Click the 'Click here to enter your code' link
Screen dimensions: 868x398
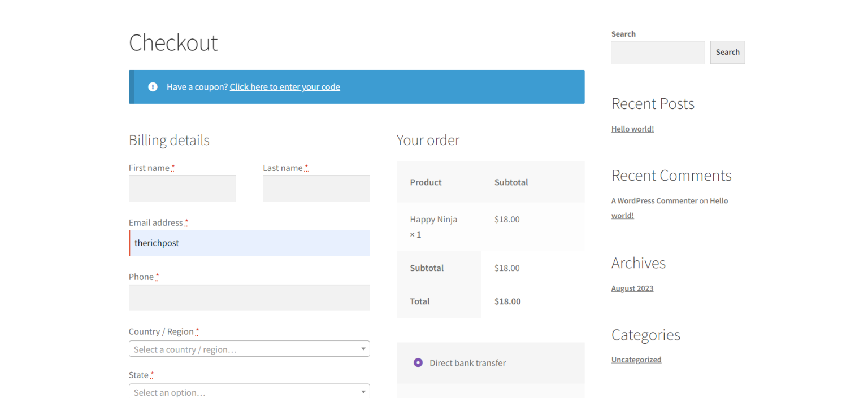[x=285, y=87]
